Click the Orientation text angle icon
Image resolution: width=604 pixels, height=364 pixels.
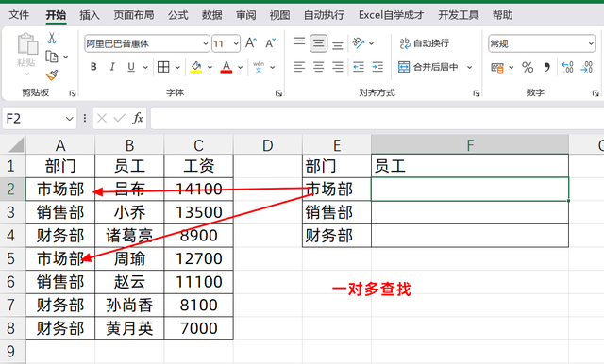359,42
